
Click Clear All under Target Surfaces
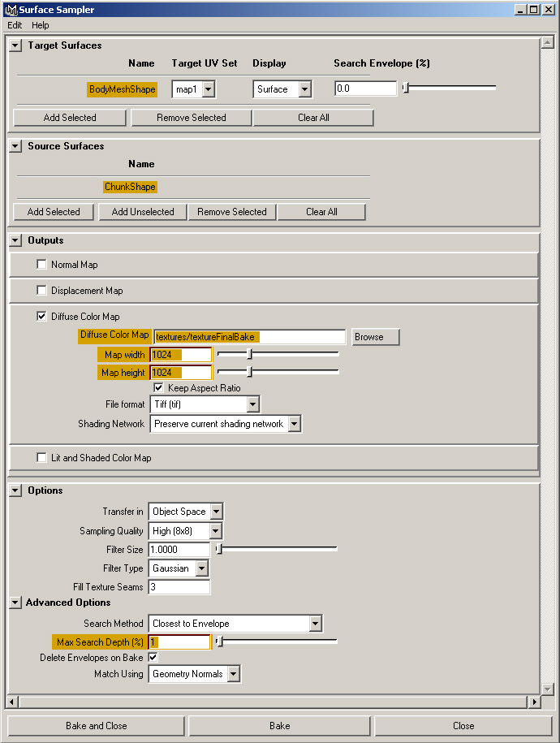[313, 118]
